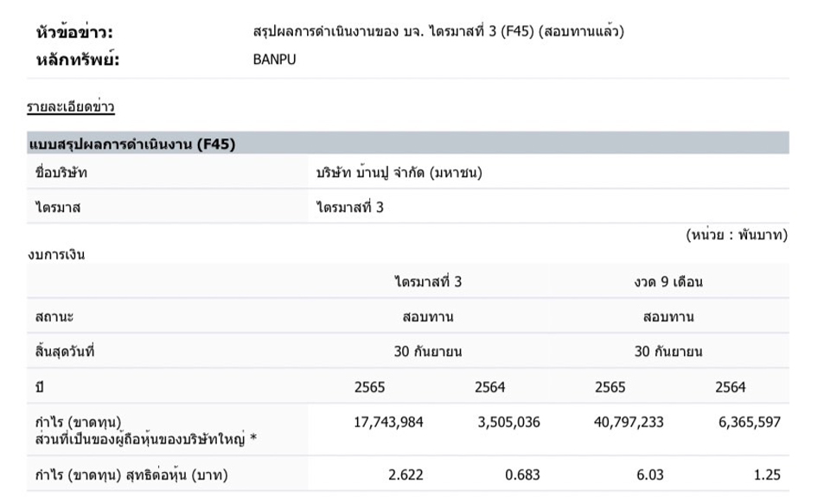Screen dimensions: 830x504
Task: Select company name บริษัท บ้านปู จำกัด (มหาชน)
Action: point(399,172)
